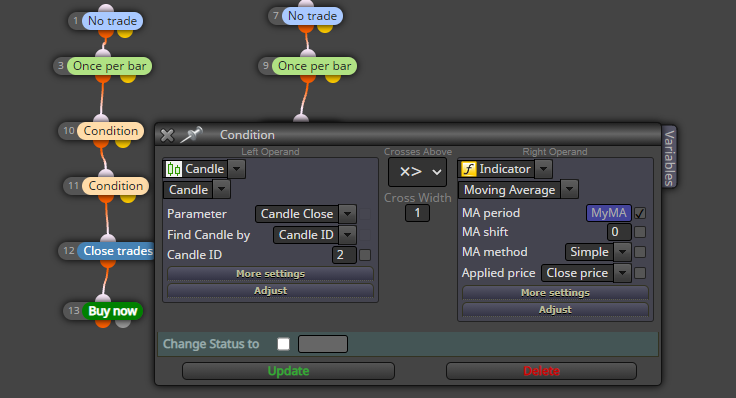Click yellow output connector of Once per bar 3
The width and height of the screenshot is (736, 398).
(x=128, y=78)
